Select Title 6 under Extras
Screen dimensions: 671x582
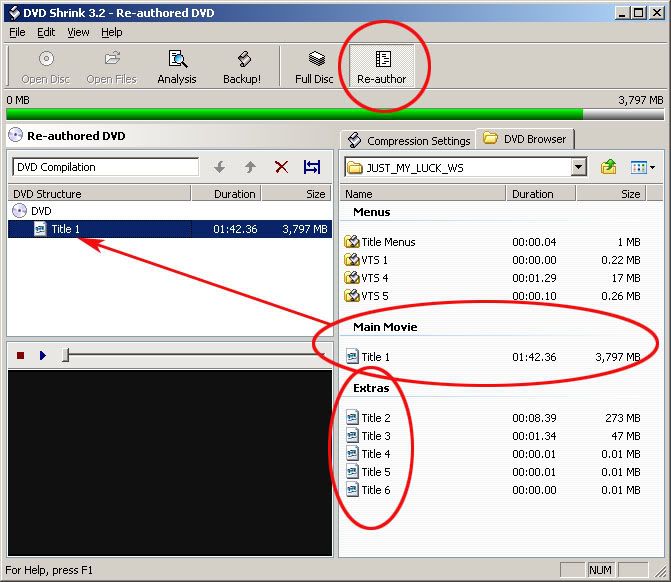coord(368,490)
